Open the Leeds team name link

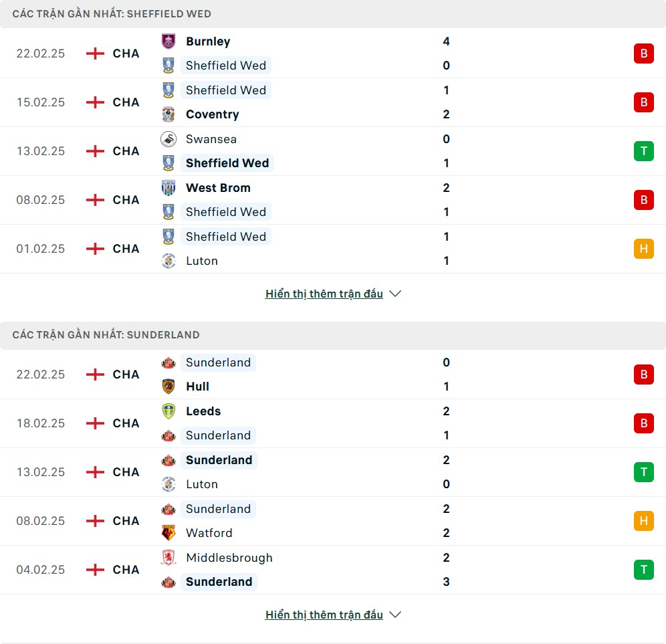pyautogui.click(x=203, y=411)
